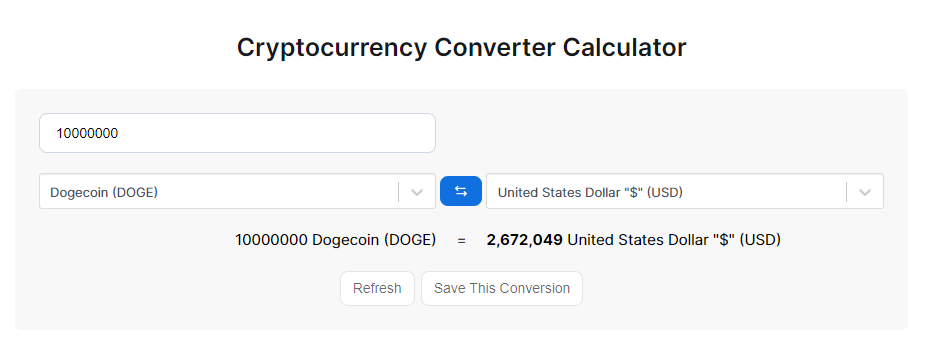928x363 pixels.
Task: Expand the United States Dollar chevron arrow
Action: pyautogui.click(x=865, y=192)
